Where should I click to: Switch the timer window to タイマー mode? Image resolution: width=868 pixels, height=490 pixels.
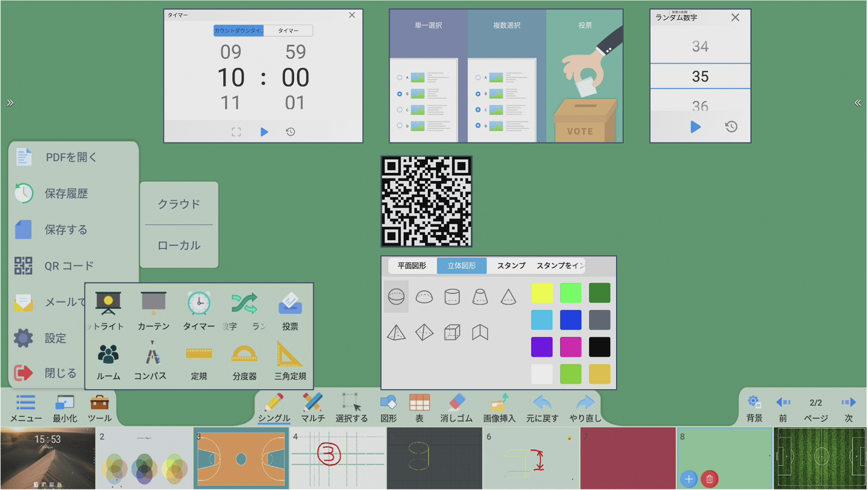(288, 31)
